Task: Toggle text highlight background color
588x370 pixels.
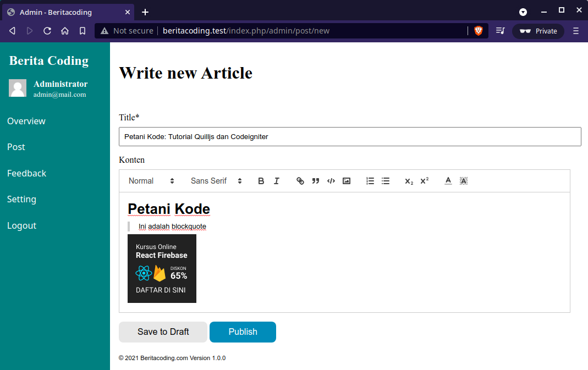Action: pyautogui.click(x=463, y=180)
